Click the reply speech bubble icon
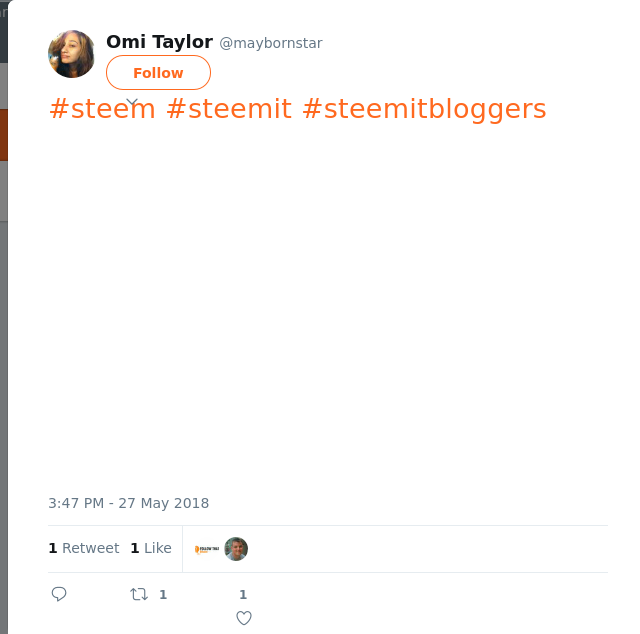The image size is (640, 634). point(59,594)
